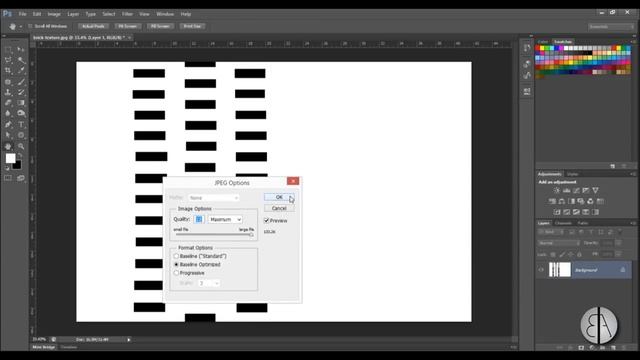This screenshot has width=640, height=360.
Task: Select the Blur tool
Action: point(8,113)
